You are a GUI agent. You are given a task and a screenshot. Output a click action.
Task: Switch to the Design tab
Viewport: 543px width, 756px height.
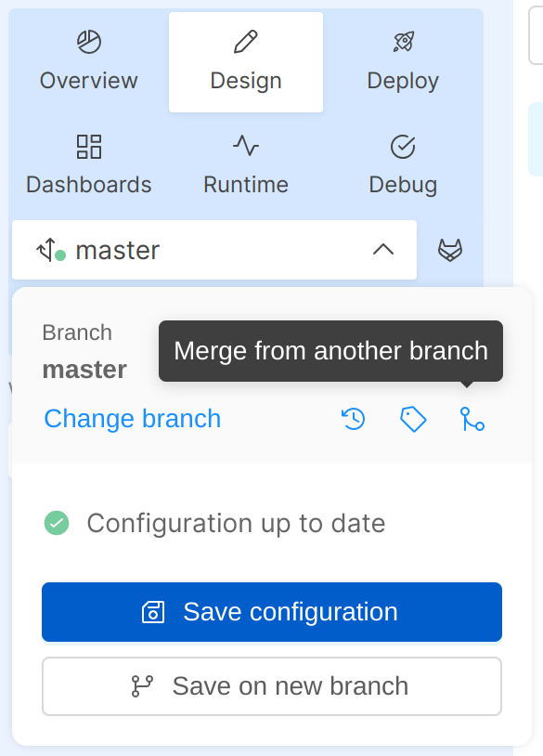coord(245,62)
